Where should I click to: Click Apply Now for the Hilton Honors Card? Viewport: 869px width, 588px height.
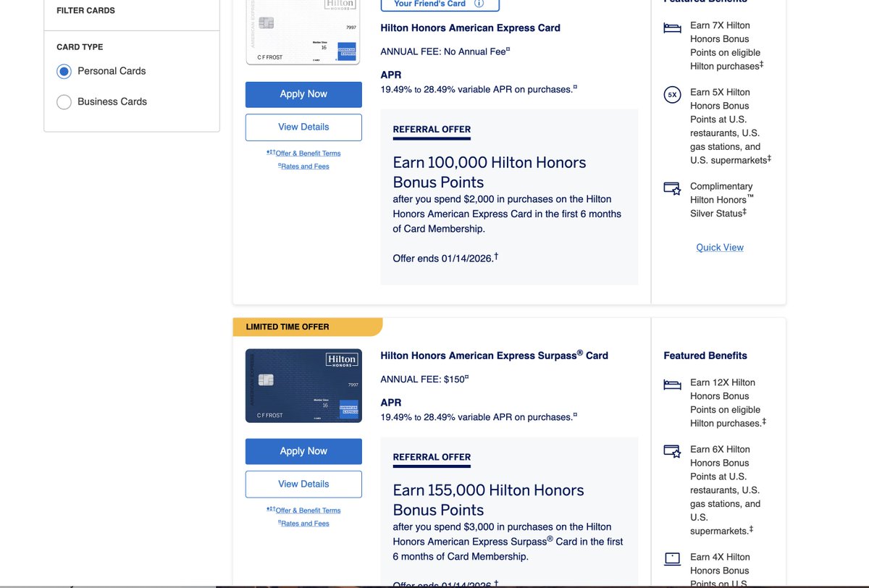pos(303,93)
